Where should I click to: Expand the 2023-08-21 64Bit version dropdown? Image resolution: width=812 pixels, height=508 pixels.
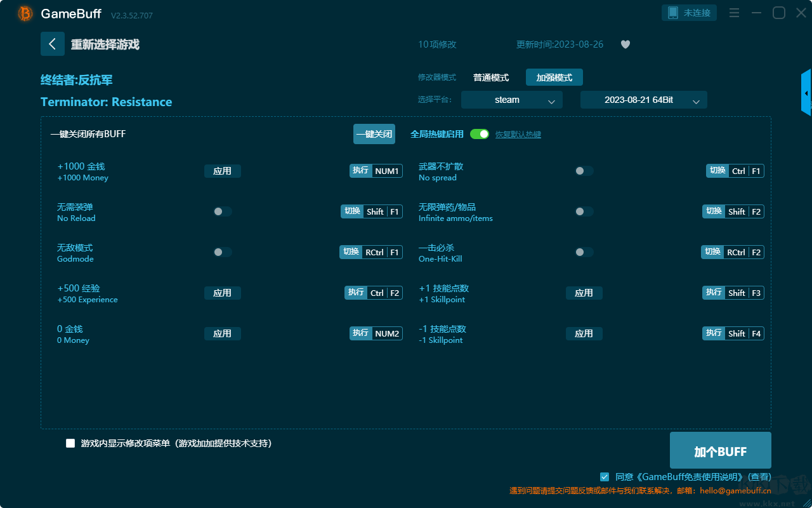[x=644, y=100]
